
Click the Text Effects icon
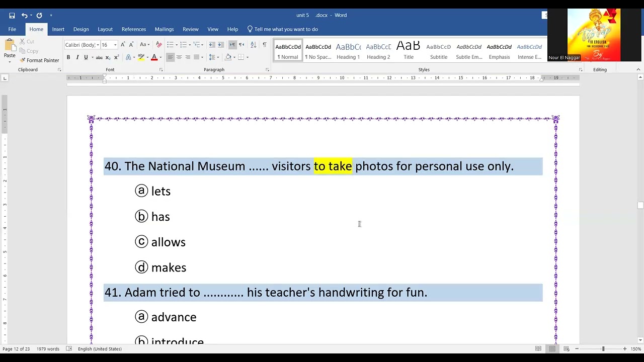point(128,57)
